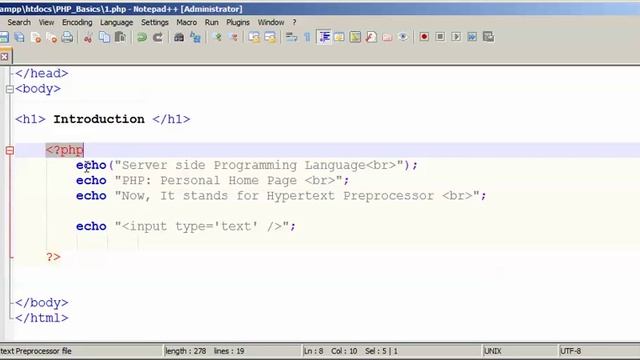640x360 pixels.
Task: Click the Ln : 8 status field
Action: pos(313,351)
